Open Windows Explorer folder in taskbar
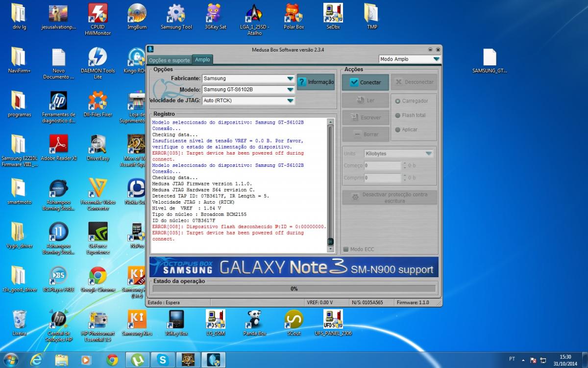588x368 pixels. pyautogui.click(x=62, y=360)
